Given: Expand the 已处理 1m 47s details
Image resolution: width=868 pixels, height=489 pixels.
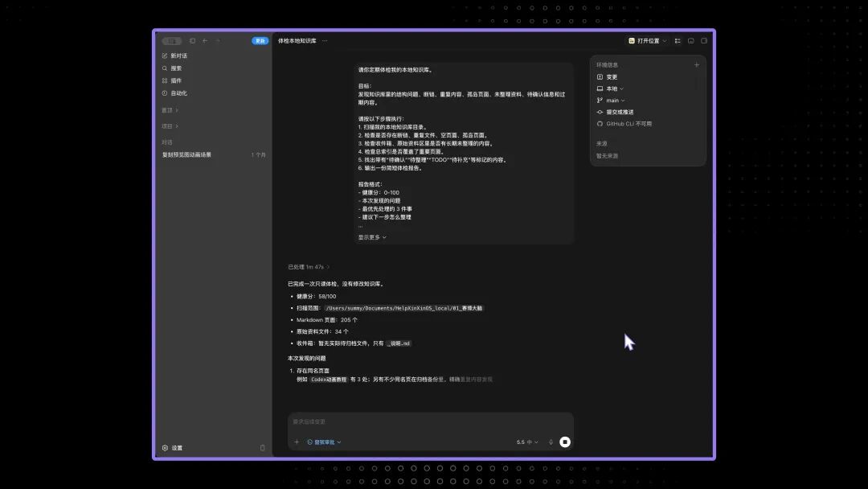Looking at the screenshot, I should (309, 267).
